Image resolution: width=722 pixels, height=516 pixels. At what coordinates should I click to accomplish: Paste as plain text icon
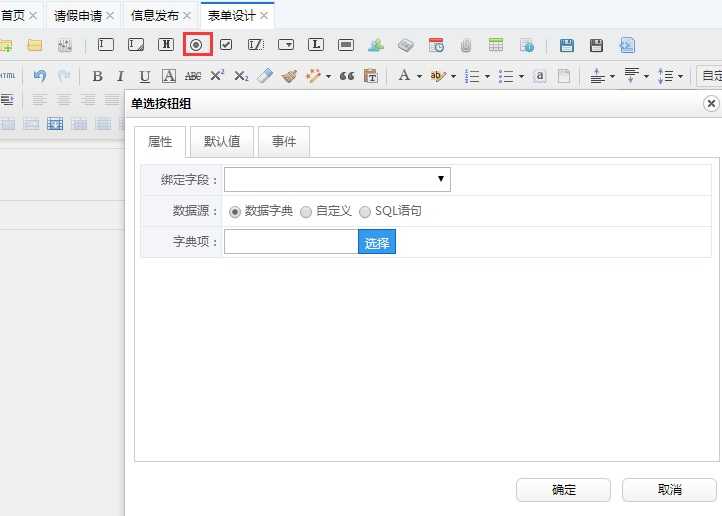tap(371, 76)
